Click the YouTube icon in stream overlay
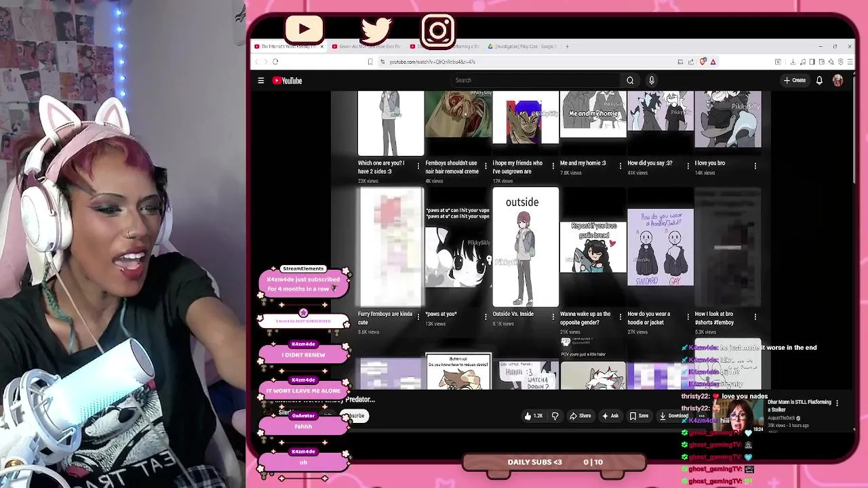 click(304, 29)
